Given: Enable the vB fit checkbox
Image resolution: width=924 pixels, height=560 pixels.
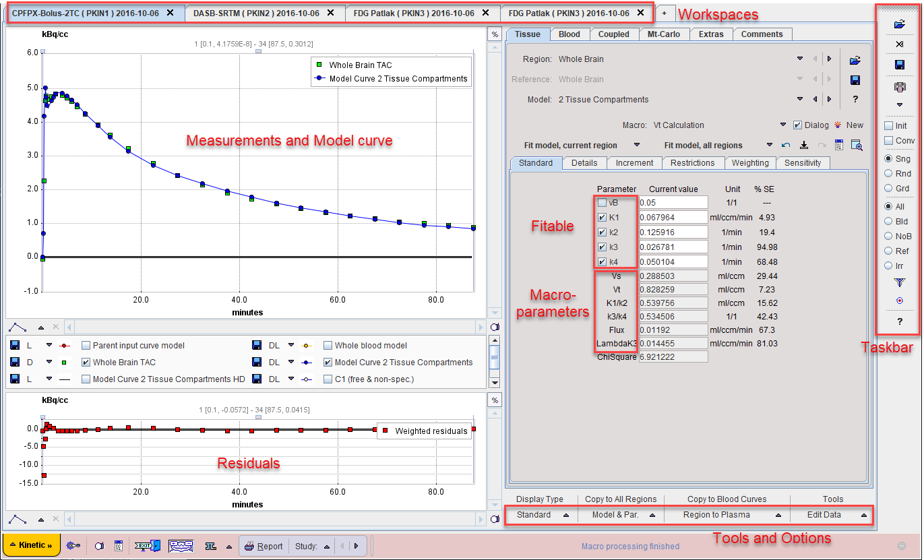Looking at the screenshot, I should tap(601, 203).
